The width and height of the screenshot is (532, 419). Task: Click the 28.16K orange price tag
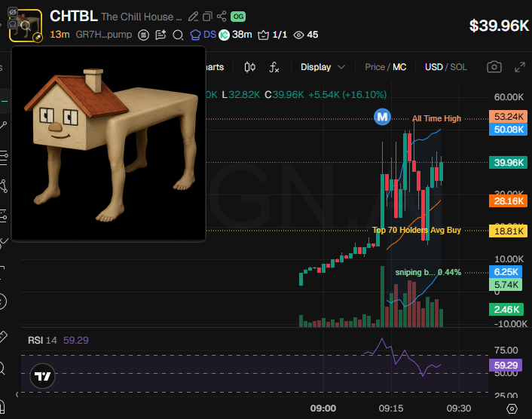pos(508,201)
